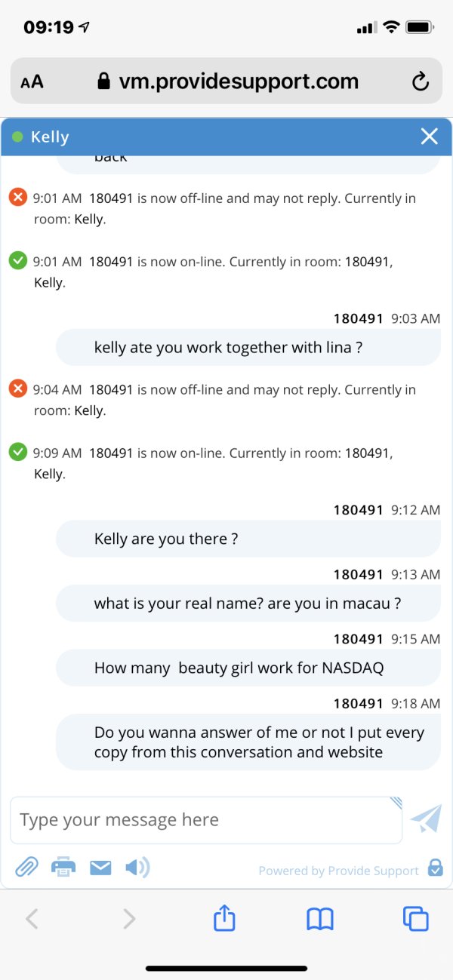The width and height of the screenshot is (453, 980).
Task: Go forward in Safari navigation
Action: click(129, 918)
